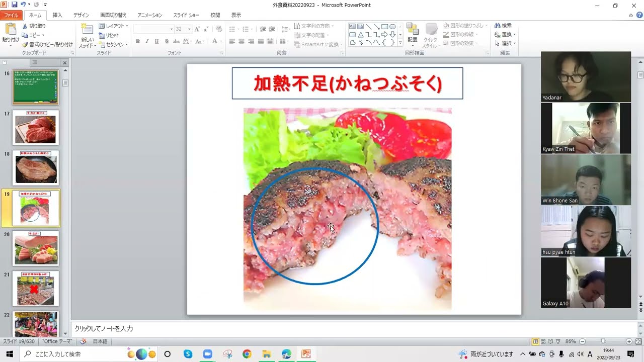644x362 pixels.
Task: Toggle italic formatting (I)
Action: tap(147, 41)
